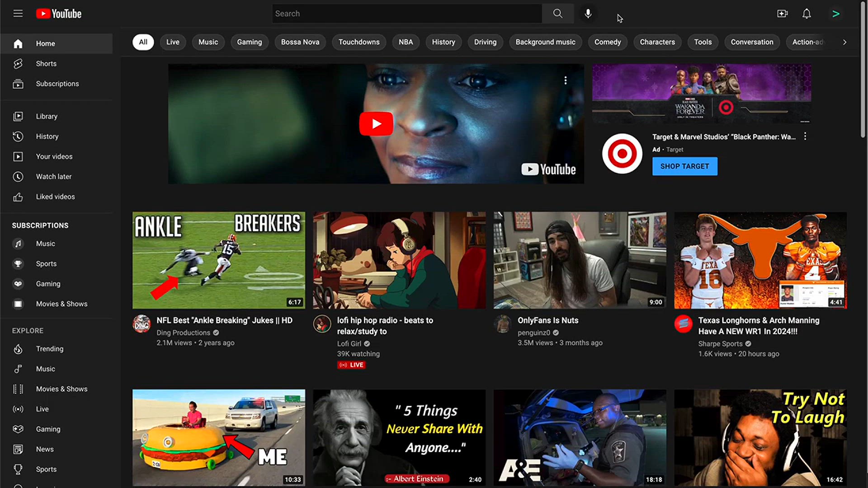The image size is (868, 488).
Task: Select the Driving filter chip
Action: [485, 42]
